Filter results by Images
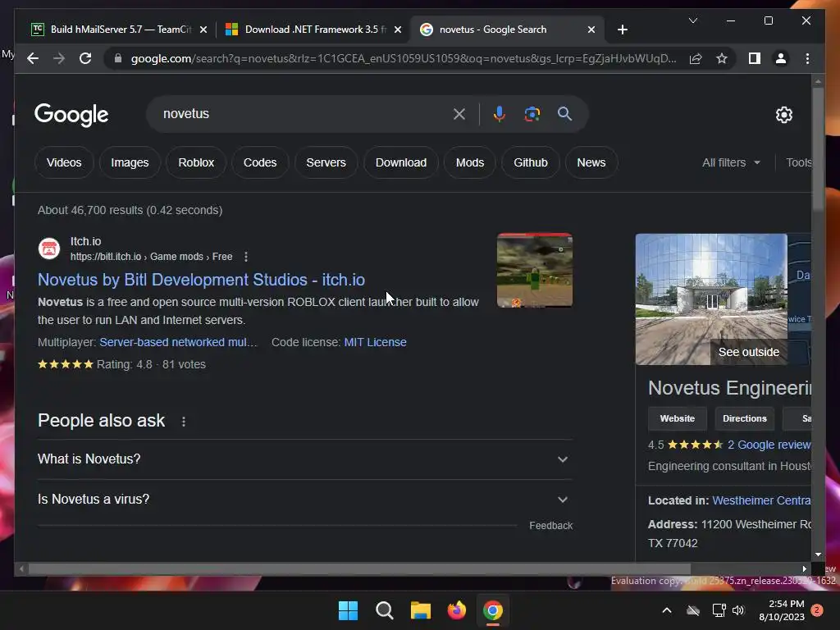This screenshot has height=630, width=840. click(x=130, y=162)
